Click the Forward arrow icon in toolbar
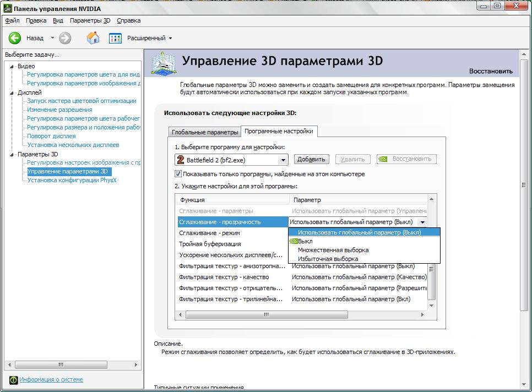Viewport: 532px width, 392px height. [65, 38]
